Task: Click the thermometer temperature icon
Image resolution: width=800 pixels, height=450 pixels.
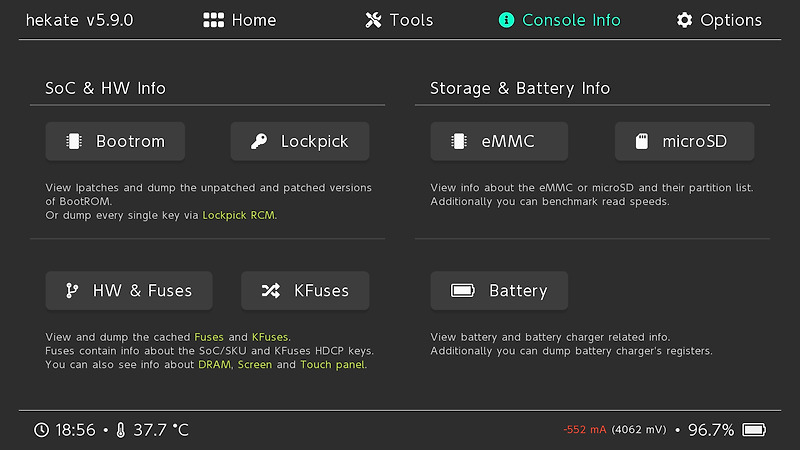Action: tap(120, 430)
